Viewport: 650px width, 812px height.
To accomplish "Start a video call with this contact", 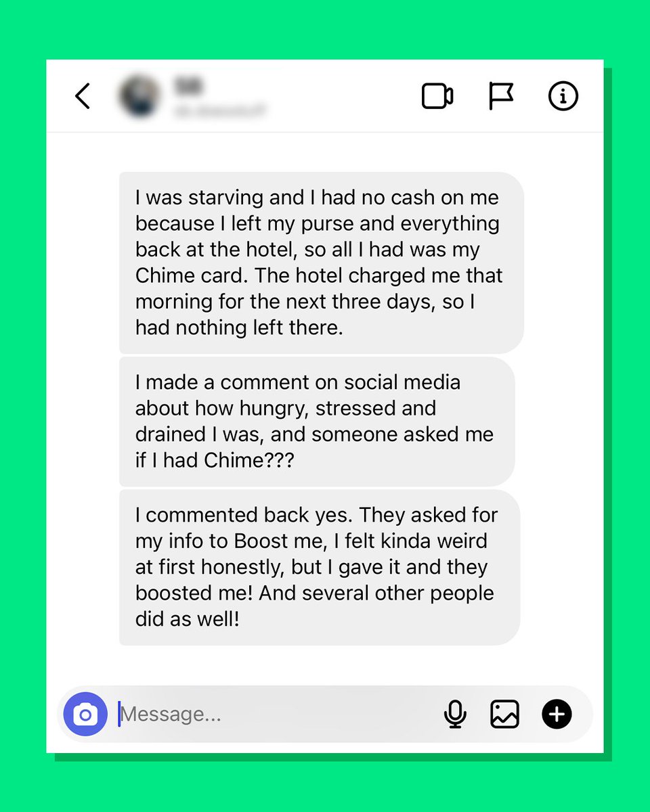I will [437, 96].
